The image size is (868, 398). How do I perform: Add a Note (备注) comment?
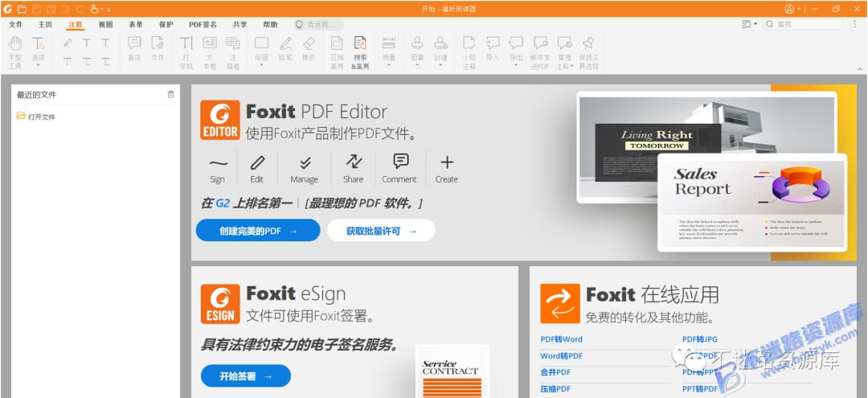pos(134,49)
